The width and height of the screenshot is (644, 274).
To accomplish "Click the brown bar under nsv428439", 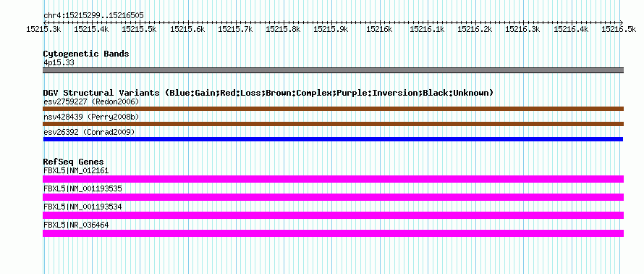I will (x=333, y=124).
